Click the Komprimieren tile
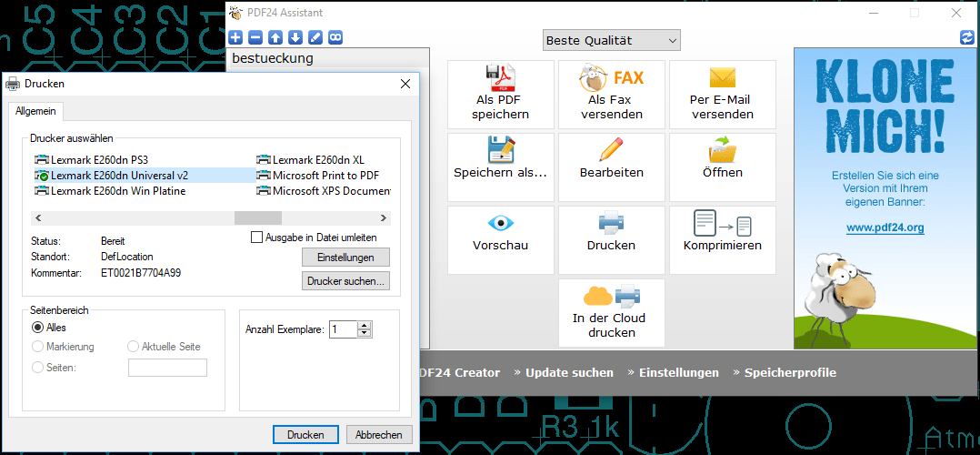 (x=723, y=240)
